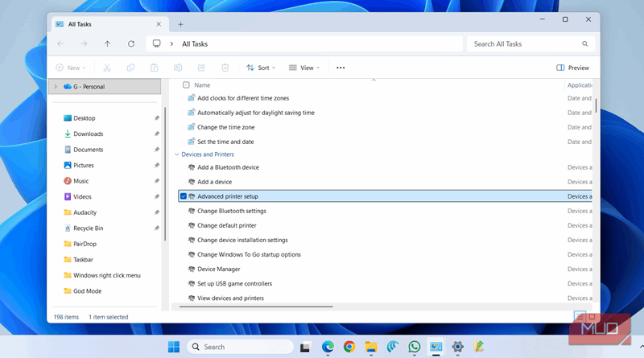Collapse the Devices and Printers group
This screenshot has height=358, width=644.
click(177, 154)
